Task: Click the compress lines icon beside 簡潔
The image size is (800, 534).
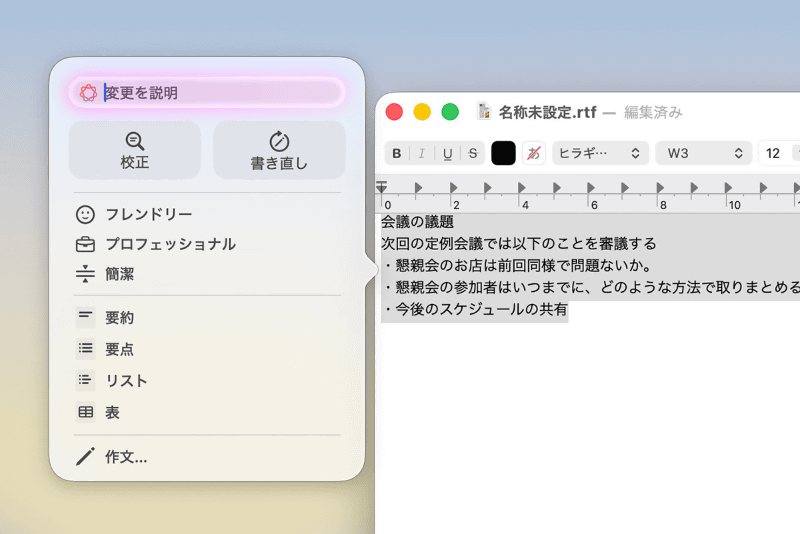Action: (x=85, y=274)
